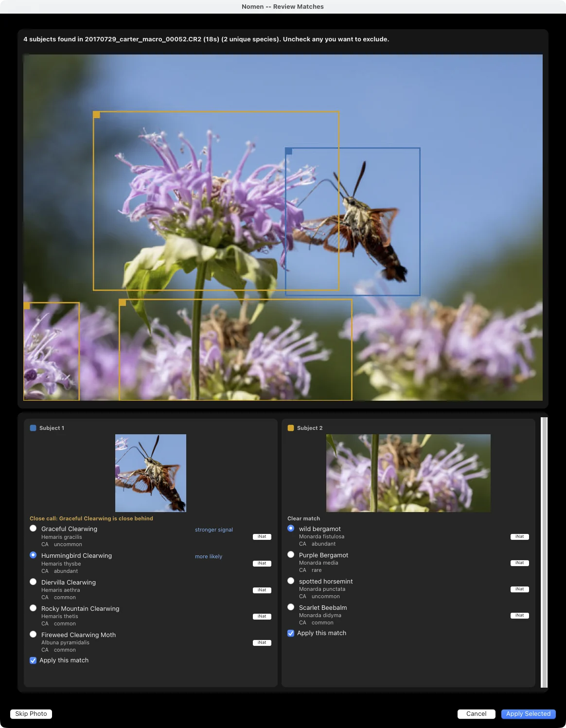Pick the Fireweed Clearwing Moth option
The width and height of the screenshot is (566, 728).
tap(33, 634)
